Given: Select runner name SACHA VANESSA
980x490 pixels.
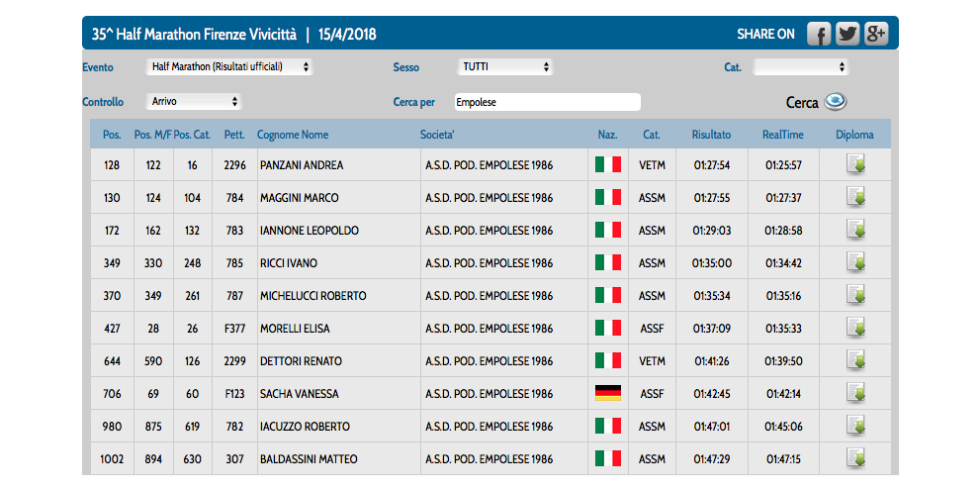Looking at the screenshot, I should click(x=300, y=394).
